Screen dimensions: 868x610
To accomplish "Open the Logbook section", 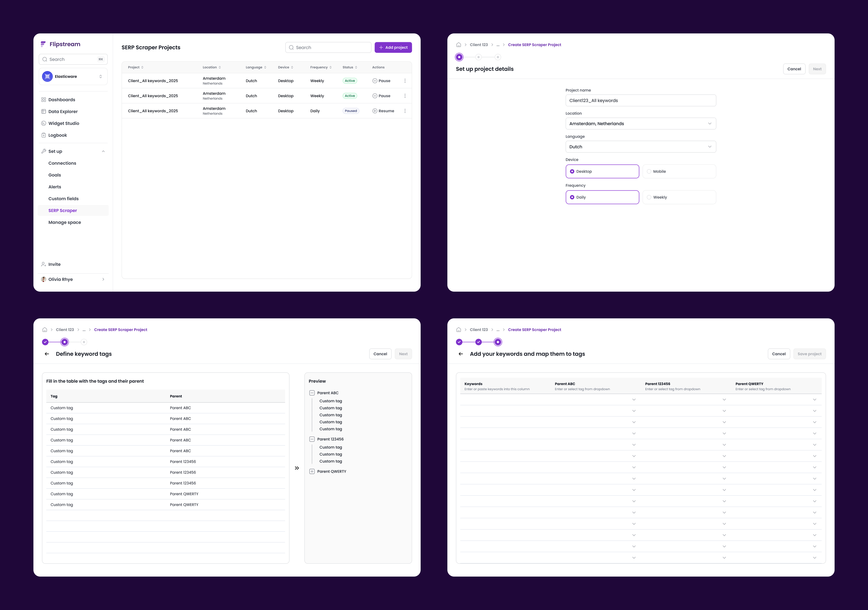I will pos(57,135).
